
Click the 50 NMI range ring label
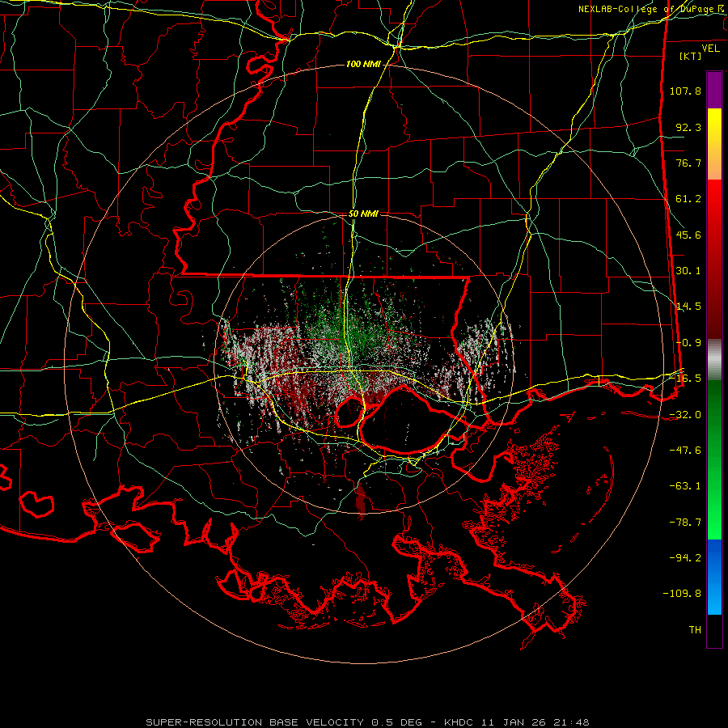click(363, 214)
